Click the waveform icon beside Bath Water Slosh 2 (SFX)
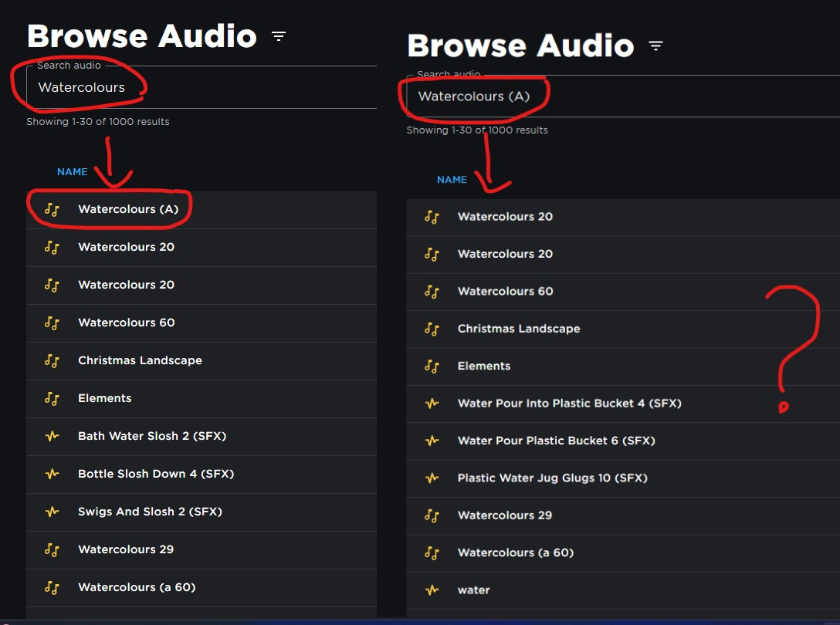 pos(52,436)
